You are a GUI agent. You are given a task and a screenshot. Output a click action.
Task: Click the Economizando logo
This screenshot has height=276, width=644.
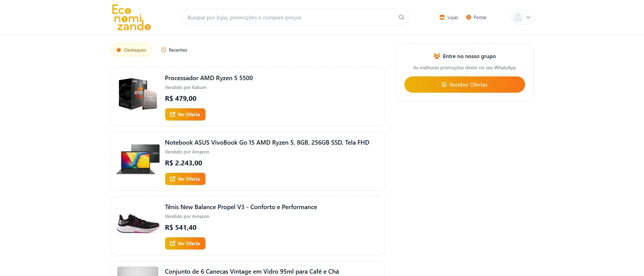point(131,18)
